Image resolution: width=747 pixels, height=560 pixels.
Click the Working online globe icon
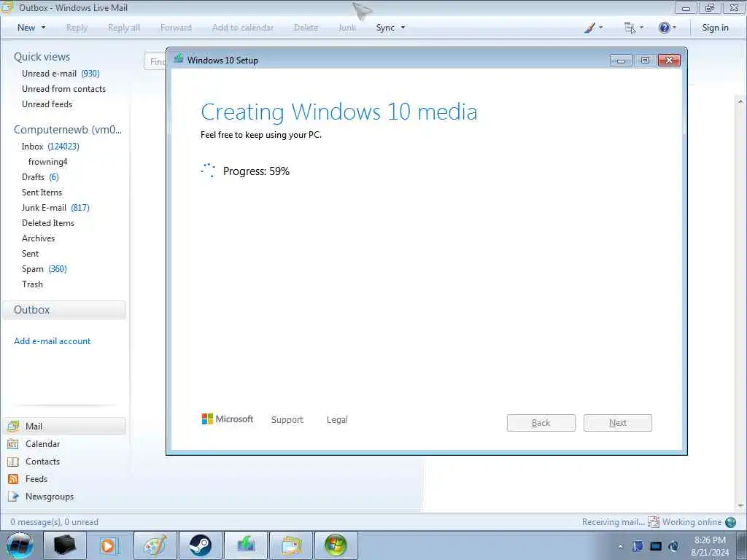[730, 522]
